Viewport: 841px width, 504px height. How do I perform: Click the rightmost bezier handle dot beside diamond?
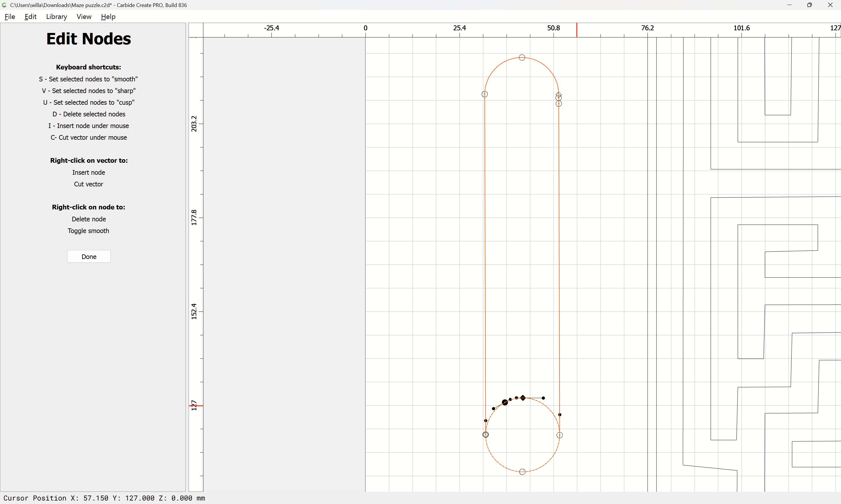pyautogui.click(x=543, y=398)
